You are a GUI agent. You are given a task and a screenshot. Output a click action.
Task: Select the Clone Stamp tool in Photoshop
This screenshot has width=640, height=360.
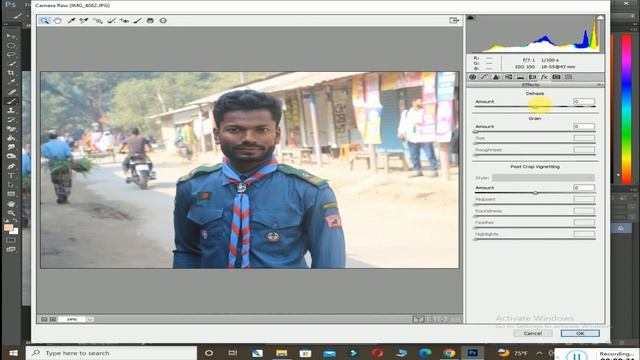[x=11, y=111]
